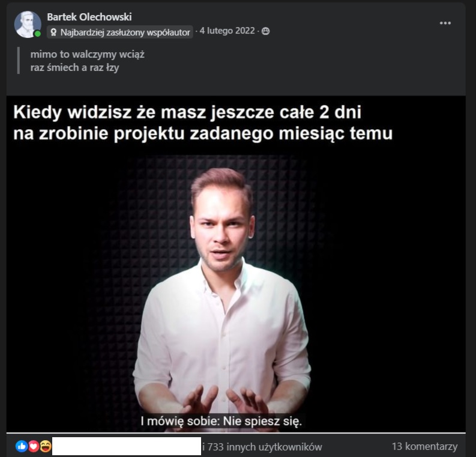
Task: Open the post date "4 lutego 2022"
Action: point(227,31)
